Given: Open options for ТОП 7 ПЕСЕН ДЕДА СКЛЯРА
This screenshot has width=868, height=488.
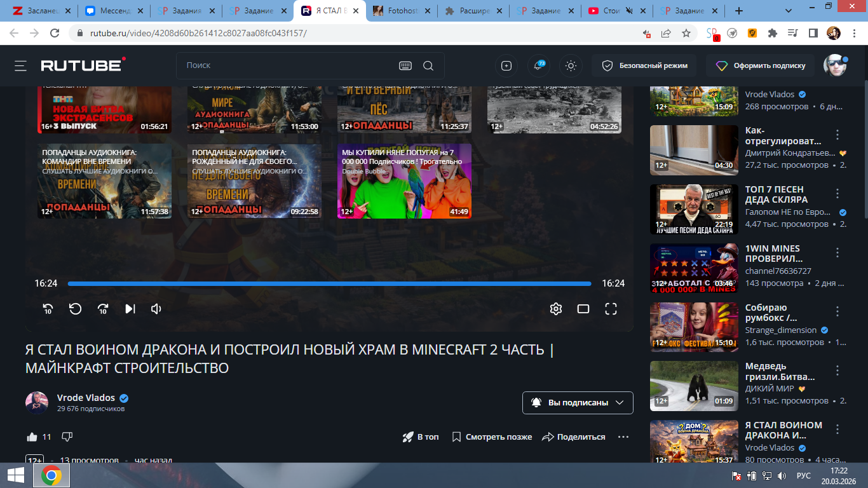Looking at the screenshot, I should 837,194.
